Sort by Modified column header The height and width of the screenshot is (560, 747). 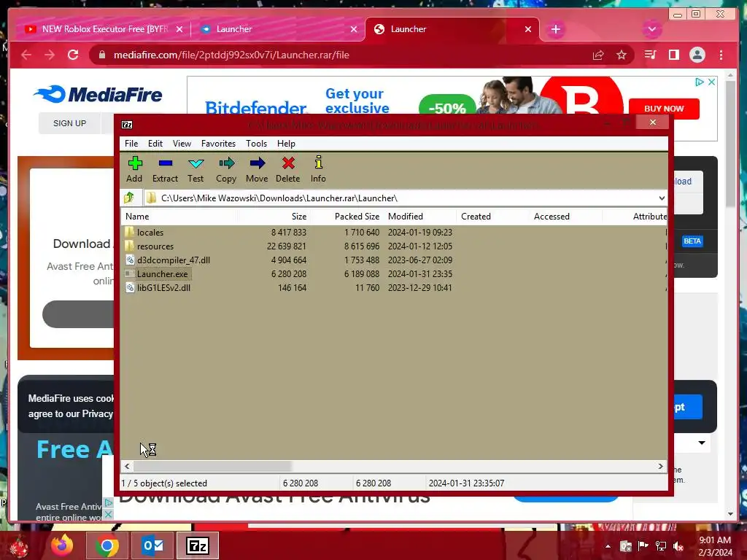coord(419,216)
